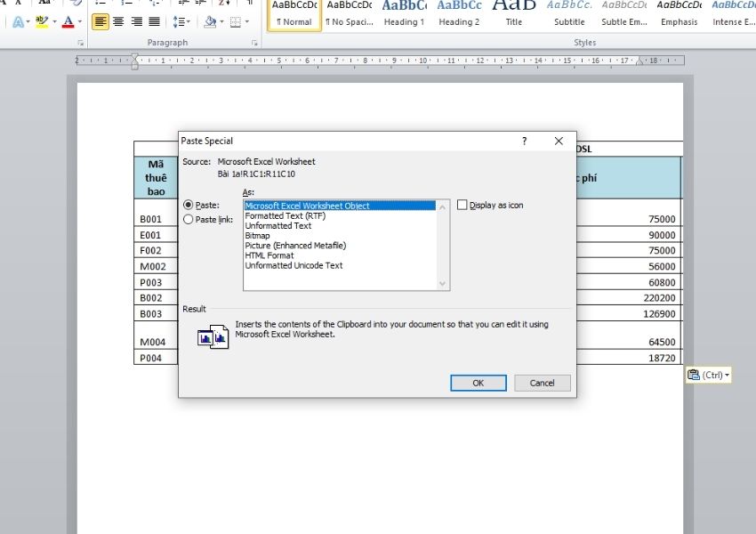Cancel the Paste Special dialog
This screenshot has width=756, height=534.
click(x=543, y=383)
